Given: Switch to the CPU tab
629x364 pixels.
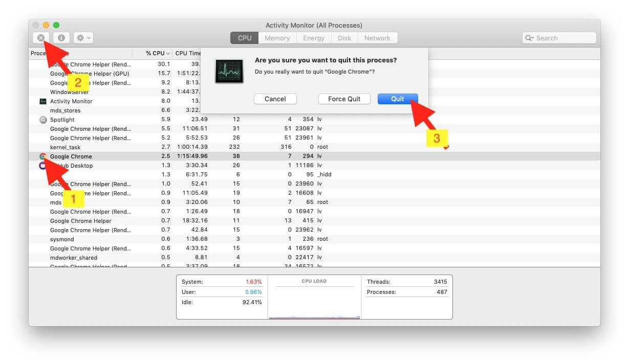Looking at the screenshot, I should pos(245,38).
